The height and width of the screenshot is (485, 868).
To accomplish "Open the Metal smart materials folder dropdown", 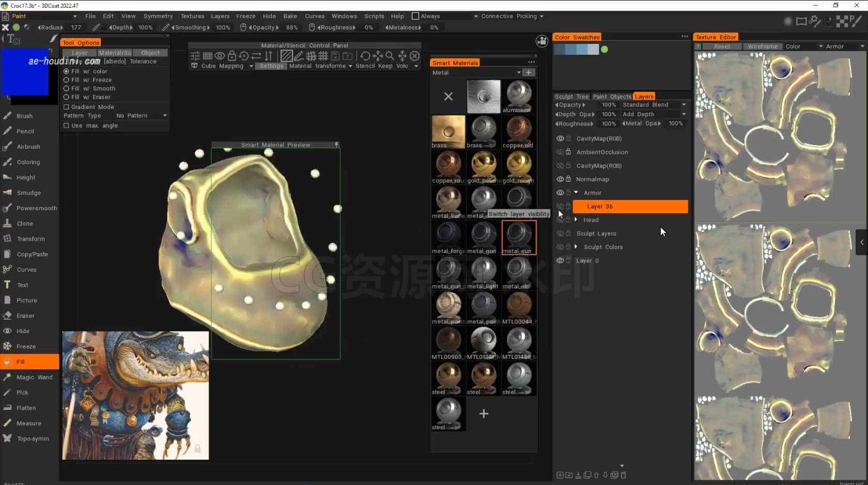I will [x=476, y=73].
